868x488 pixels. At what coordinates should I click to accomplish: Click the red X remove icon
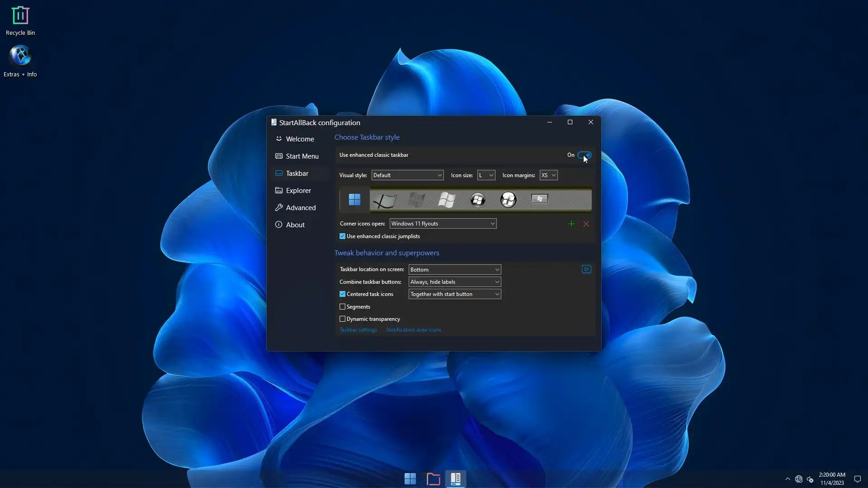[x=586, y=224]
